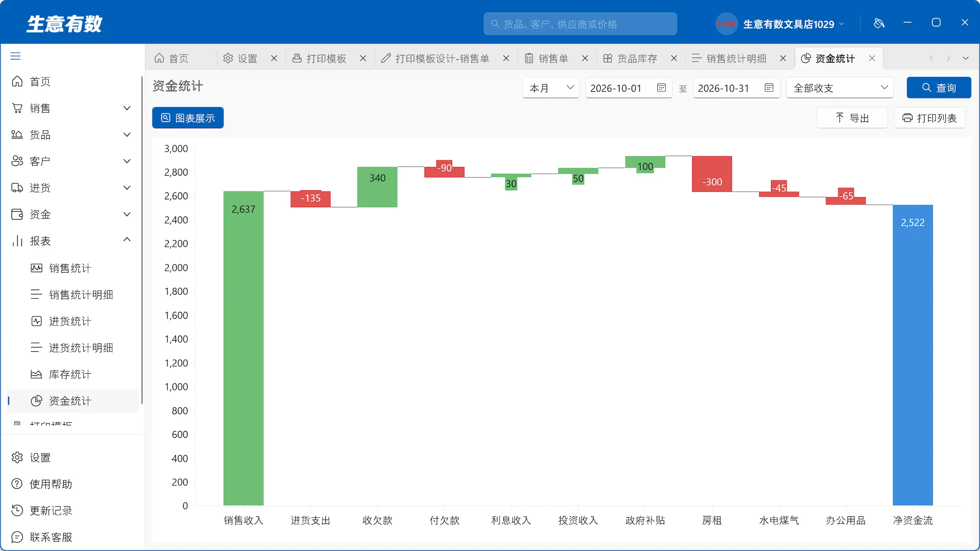
Task: Open 进货统计 report in sidebar
Action: (73, 321)
